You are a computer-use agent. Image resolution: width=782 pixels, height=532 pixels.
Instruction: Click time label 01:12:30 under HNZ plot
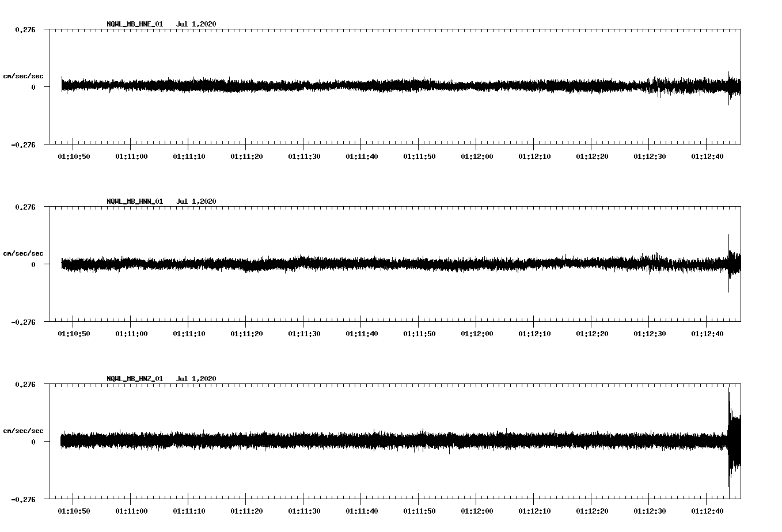coord(650,511)
